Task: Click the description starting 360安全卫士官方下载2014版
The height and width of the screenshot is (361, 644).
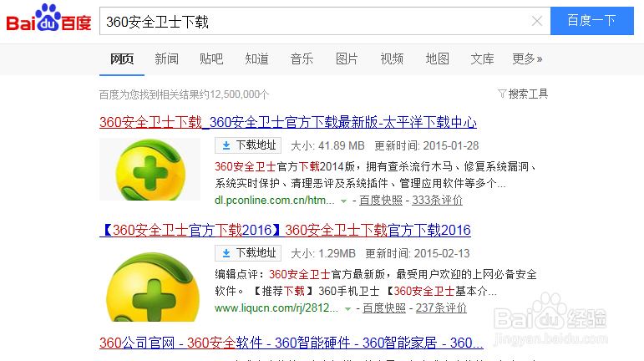Action: pos(376,175)
